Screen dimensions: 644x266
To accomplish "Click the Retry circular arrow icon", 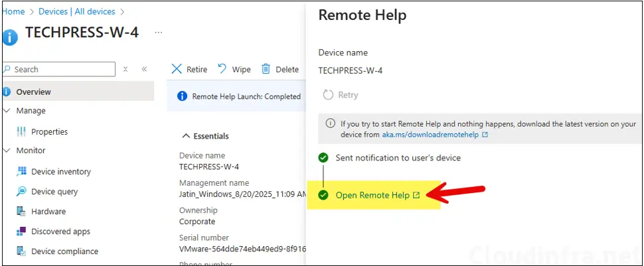I will tap(328, 95).
